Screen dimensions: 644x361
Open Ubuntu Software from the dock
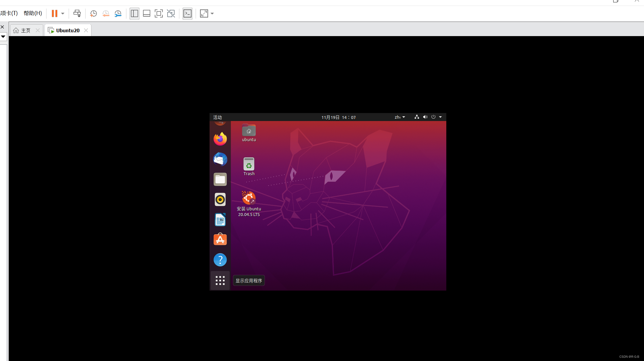(x=220, y=239)
